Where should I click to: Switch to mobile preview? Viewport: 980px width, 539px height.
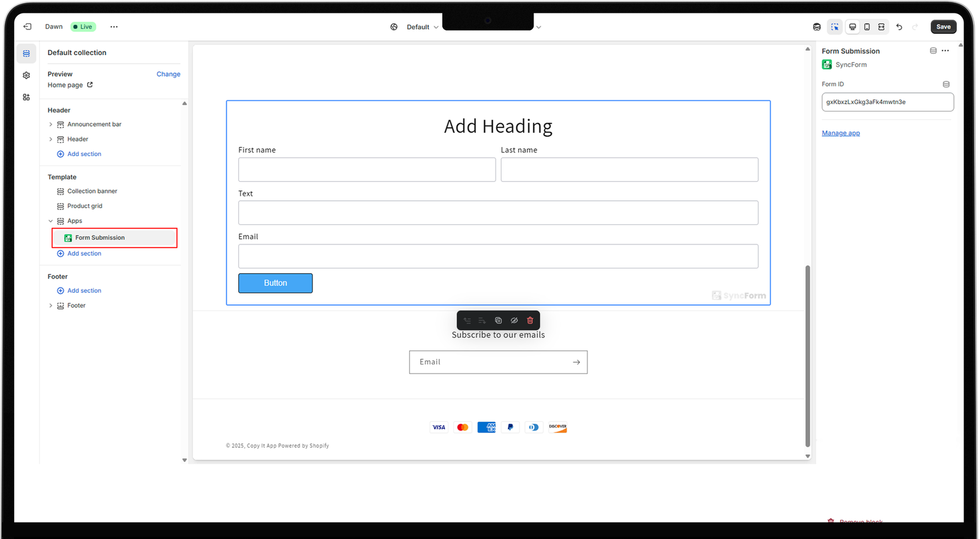tap(867, 27)
